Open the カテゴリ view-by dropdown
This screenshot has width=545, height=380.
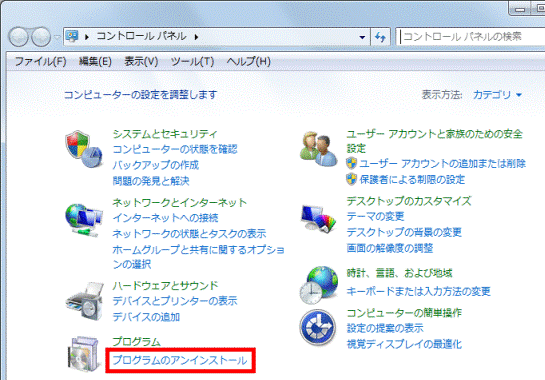[x=497, y=95]
